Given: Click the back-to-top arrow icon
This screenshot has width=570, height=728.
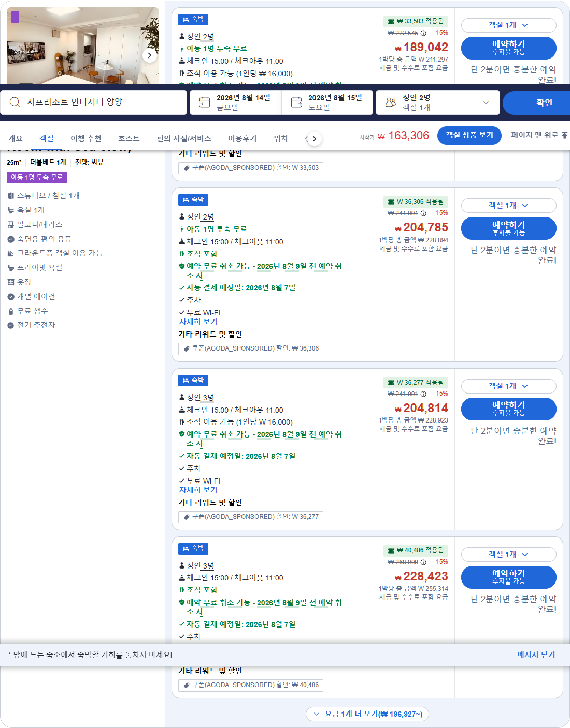Looking at the screenshot, I should click(564, 135).
